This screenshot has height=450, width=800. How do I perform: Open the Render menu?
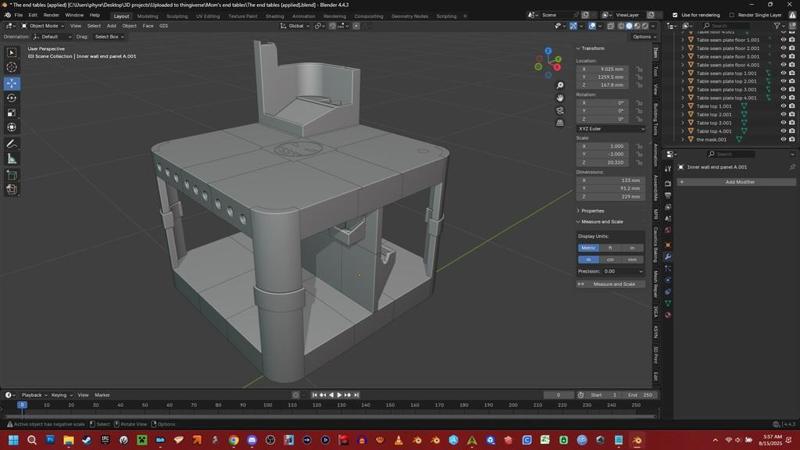51,15
